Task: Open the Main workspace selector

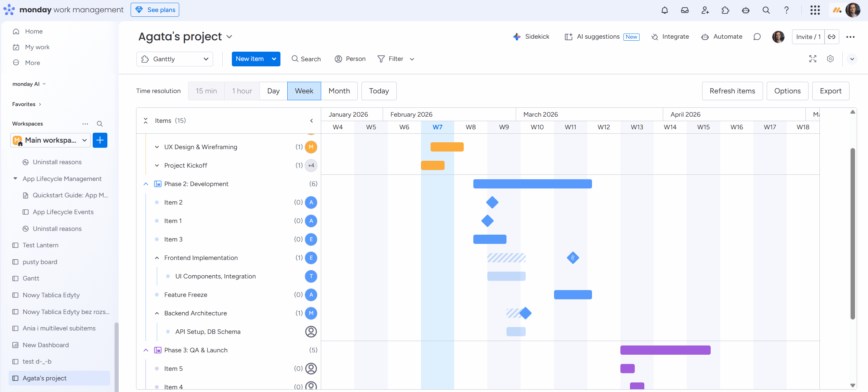Action: pyautogui.click(x=51, y=140)
